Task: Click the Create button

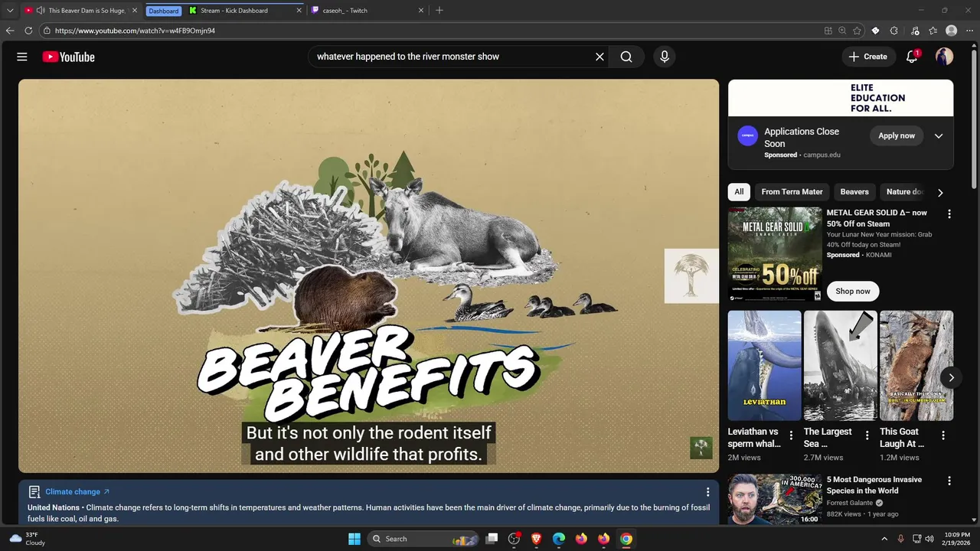Action: coord(868,57)
